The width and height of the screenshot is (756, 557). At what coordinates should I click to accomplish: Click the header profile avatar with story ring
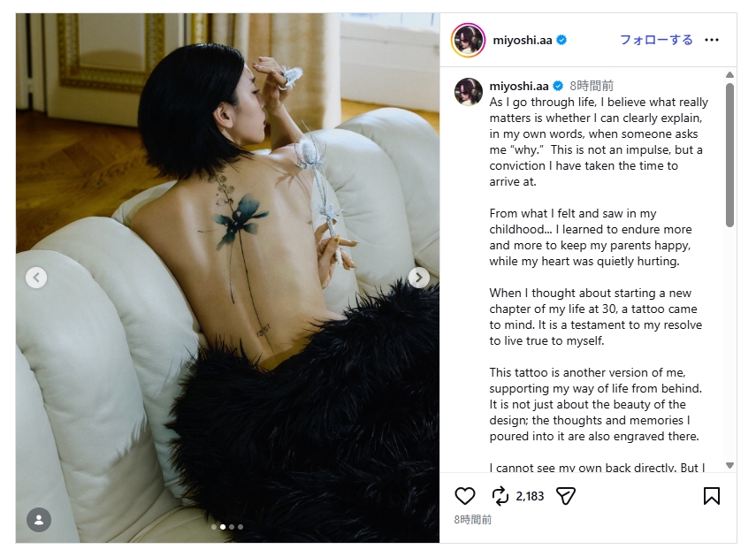click(x=468, y=40)
